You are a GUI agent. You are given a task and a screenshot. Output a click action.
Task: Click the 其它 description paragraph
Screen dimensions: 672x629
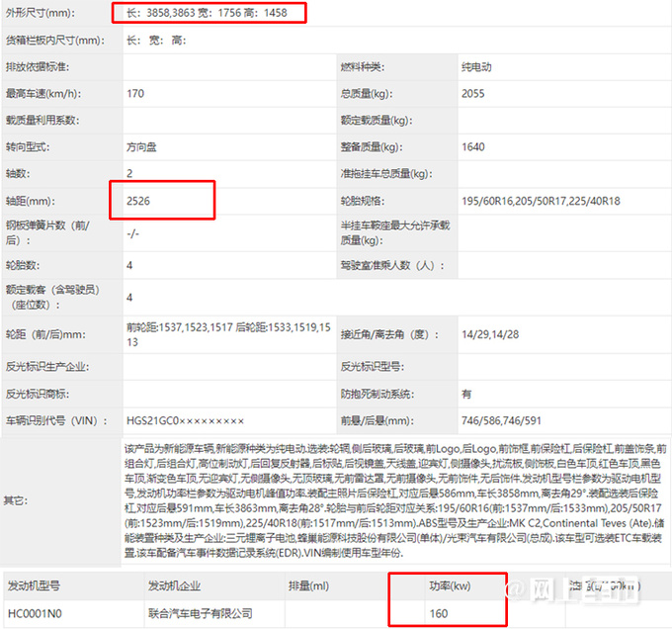pos(395,501)
